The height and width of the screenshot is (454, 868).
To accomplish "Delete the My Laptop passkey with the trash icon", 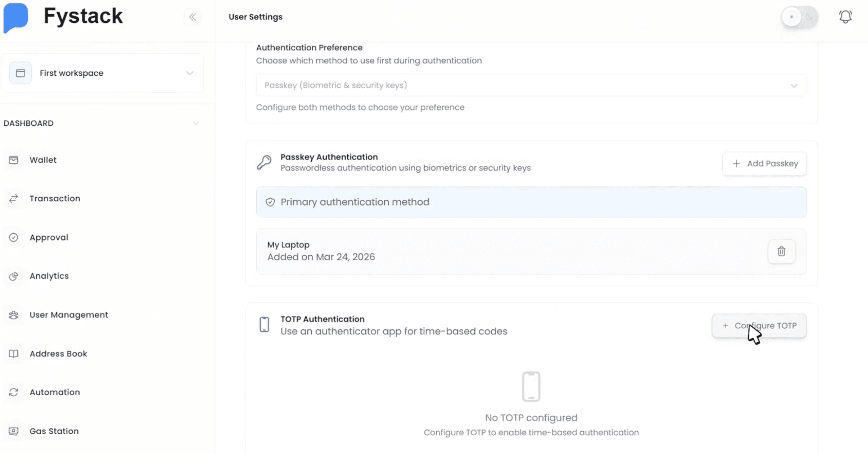I will [781, 251].
